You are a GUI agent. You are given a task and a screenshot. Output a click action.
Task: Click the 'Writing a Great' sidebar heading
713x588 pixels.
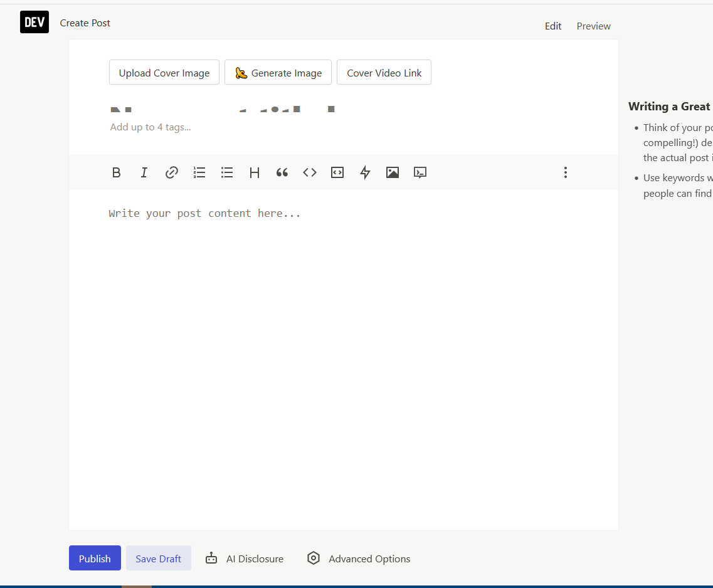click(669, 107)
